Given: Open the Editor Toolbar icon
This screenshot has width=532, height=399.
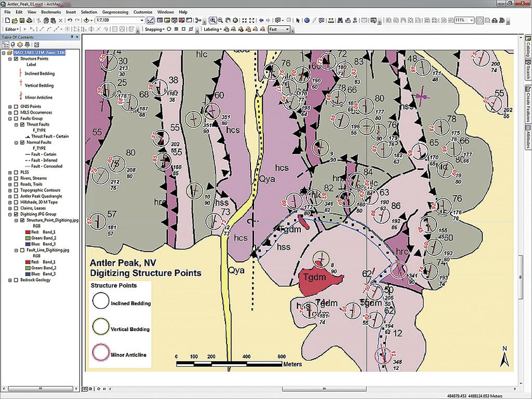Looking at the screenshot, I should [150, 21].
